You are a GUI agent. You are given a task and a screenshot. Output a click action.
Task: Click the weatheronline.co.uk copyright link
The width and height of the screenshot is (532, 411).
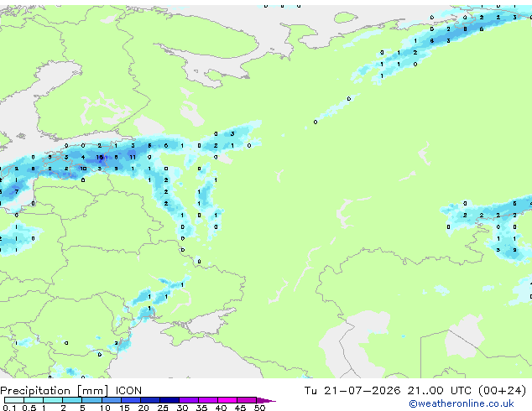tap(462, 403)
